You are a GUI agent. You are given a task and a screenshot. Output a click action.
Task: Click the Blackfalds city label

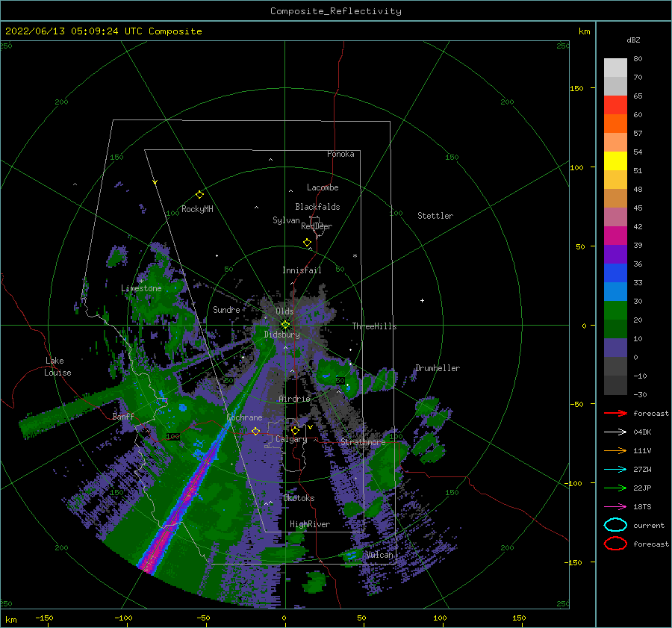coord(317,207)
